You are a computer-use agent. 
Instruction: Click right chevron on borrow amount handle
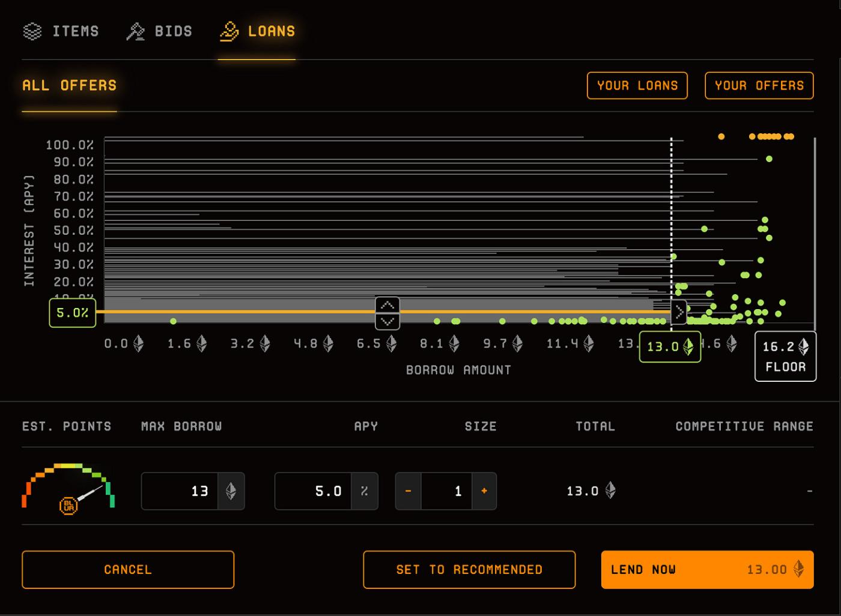tap(679, 312)
